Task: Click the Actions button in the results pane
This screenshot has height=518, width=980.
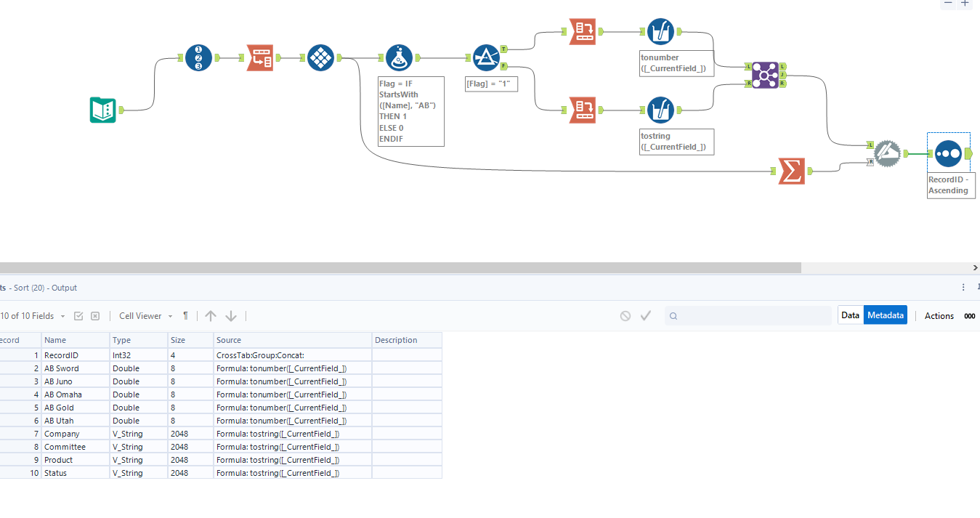Action: tap(939, 315)
